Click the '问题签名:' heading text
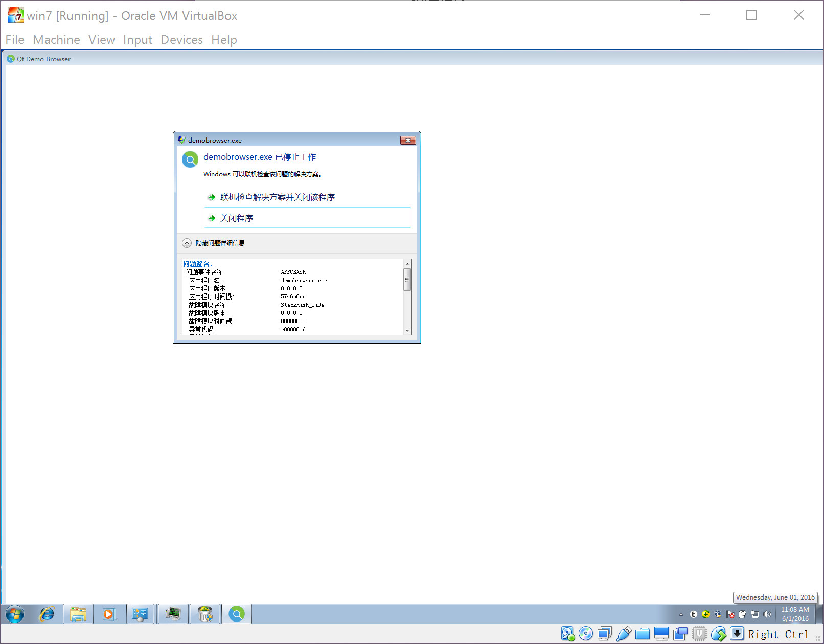Viewport: 824px width, 644px height. 197,264
